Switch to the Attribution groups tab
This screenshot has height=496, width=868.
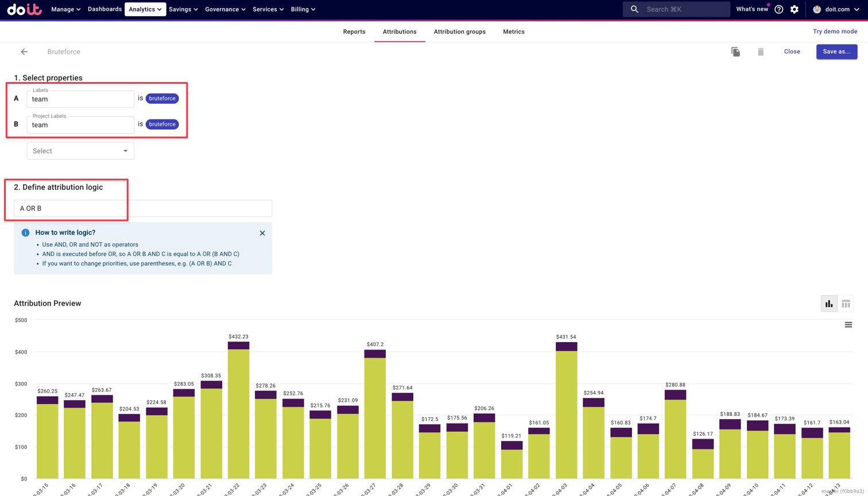[x=459, y=32]
